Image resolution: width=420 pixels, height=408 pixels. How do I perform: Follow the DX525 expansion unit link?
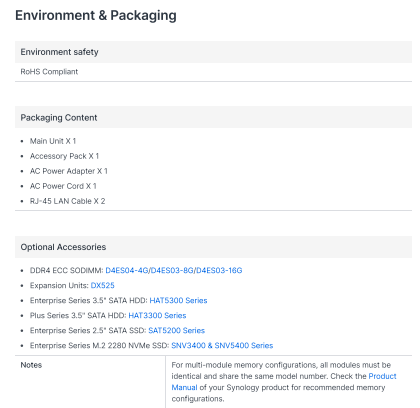click(103, 285)
